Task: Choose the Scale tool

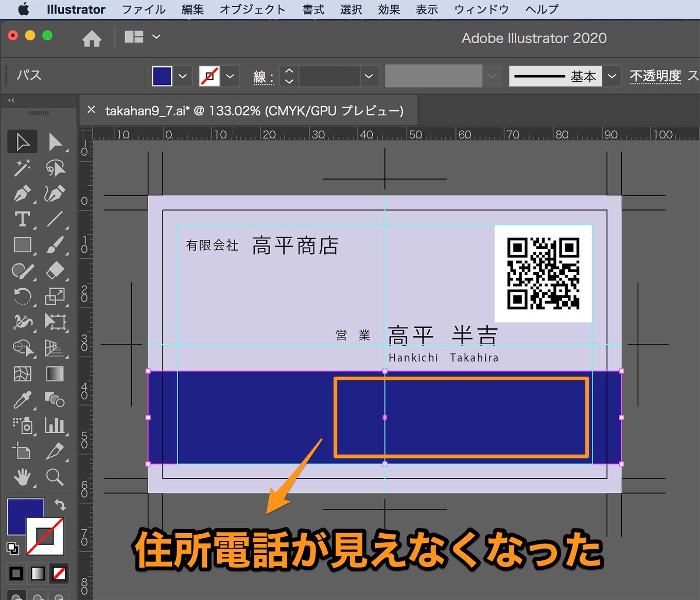Action: (x=56, y=296)
